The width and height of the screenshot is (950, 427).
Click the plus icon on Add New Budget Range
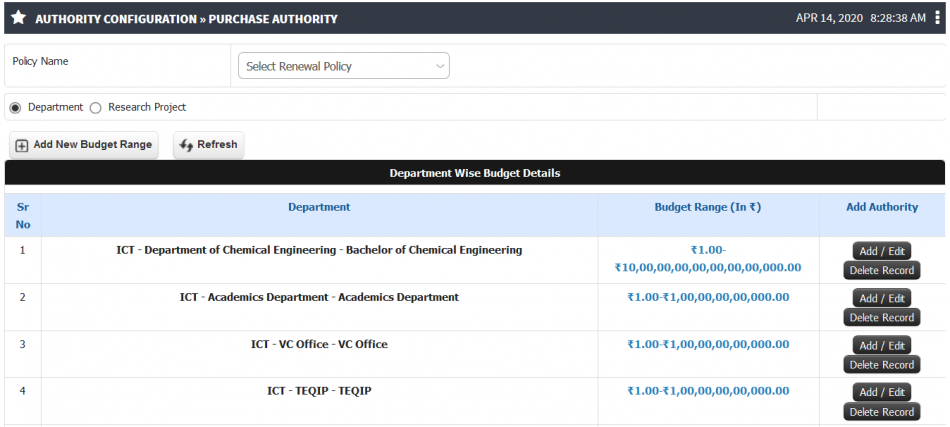[x=22, y=145]
